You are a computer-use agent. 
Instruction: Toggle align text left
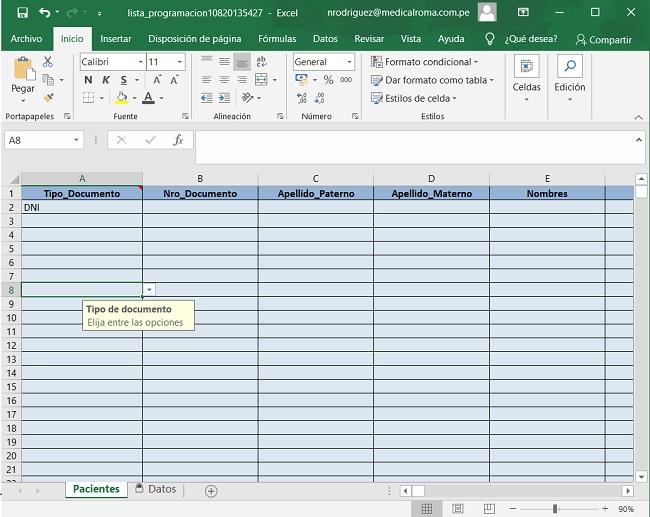(206, 80)
